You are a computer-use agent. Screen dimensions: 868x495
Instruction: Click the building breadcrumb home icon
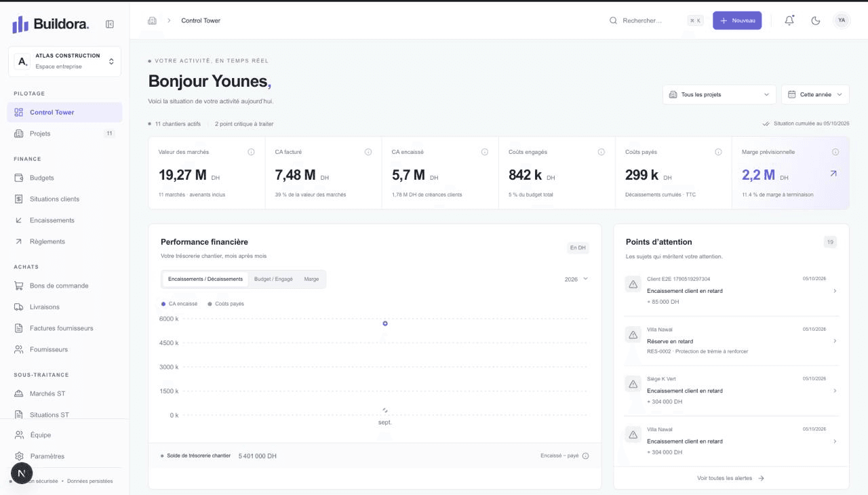pos(152,20)
